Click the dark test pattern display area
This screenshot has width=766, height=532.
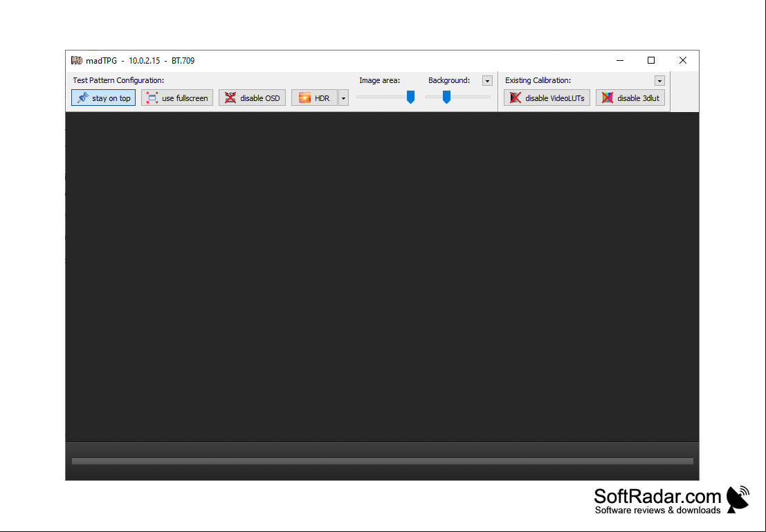382,277
